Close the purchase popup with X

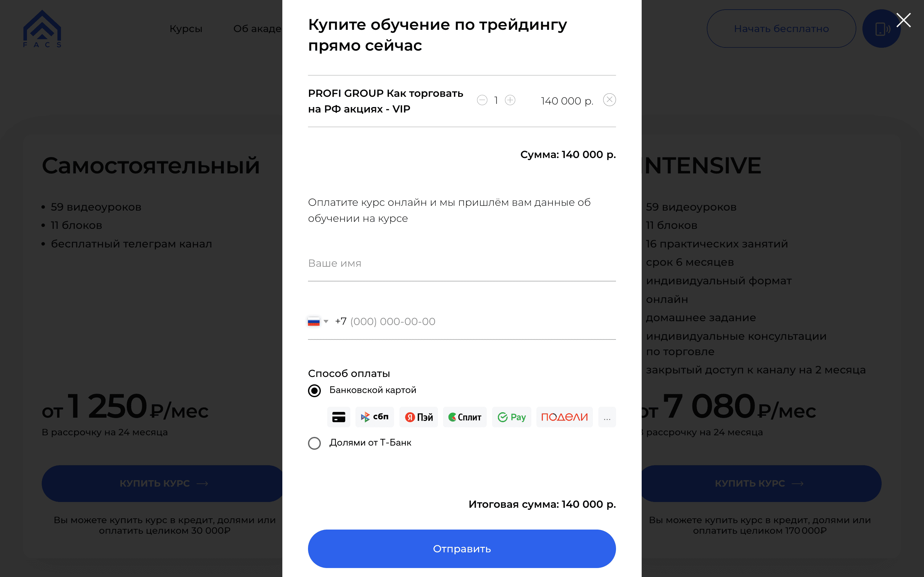coord(903,20)
